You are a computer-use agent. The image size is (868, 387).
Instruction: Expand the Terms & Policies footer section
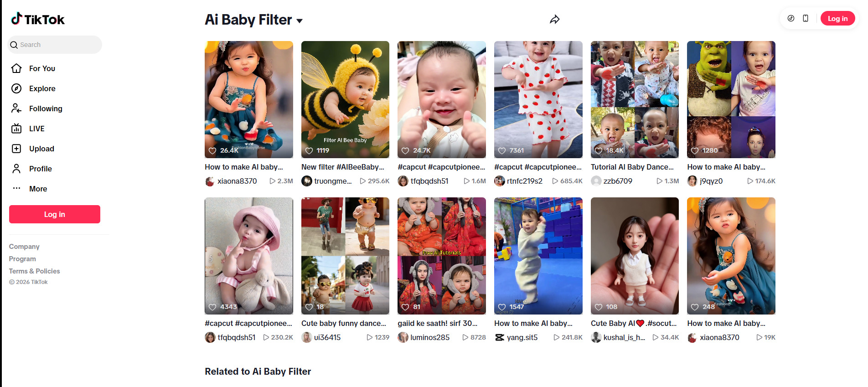click(x=34, y=271)
